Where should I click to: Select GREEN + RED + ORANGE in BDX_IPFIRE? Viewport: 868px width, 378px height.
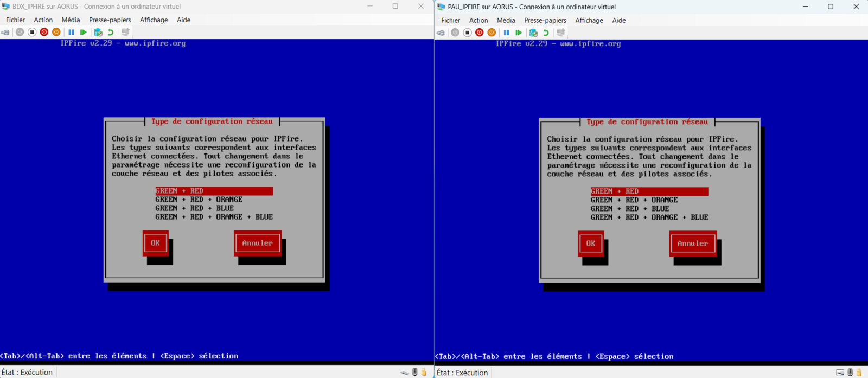pyautogui.click(x=199, y=200)
